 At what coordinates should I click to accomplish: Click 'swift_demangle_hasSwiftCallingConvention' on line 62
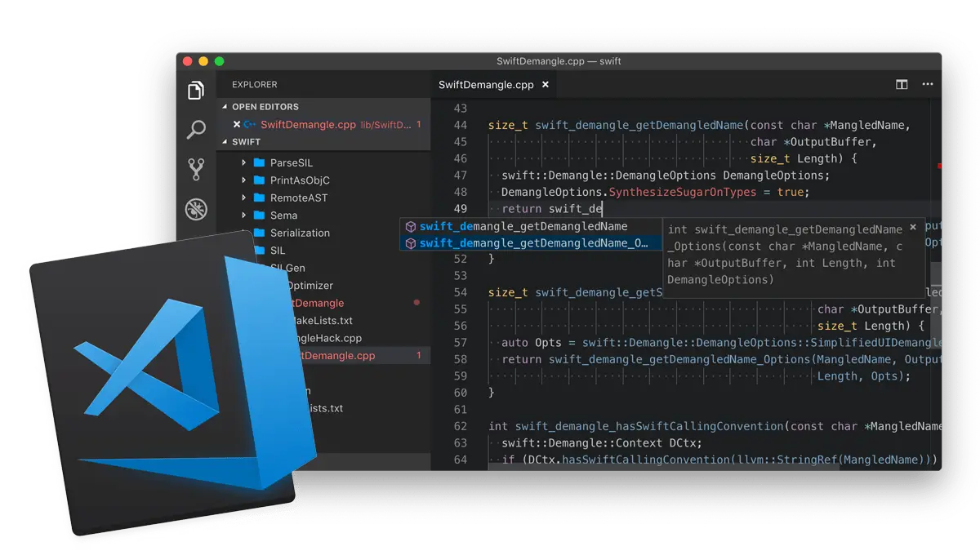649,426
